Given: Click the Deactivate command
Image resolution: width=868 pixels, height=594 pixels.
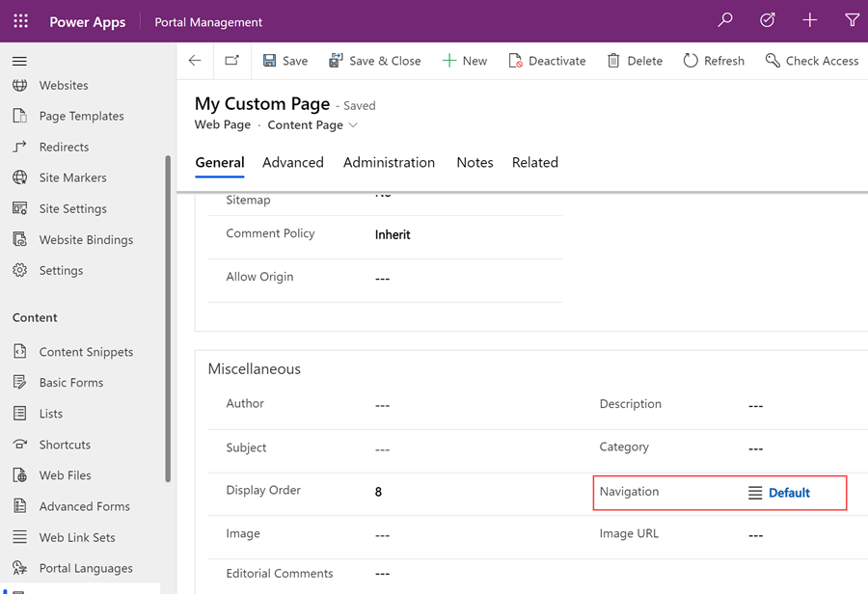Looking at the screenshot, I should pyautogui.click(x=547, y=61).
